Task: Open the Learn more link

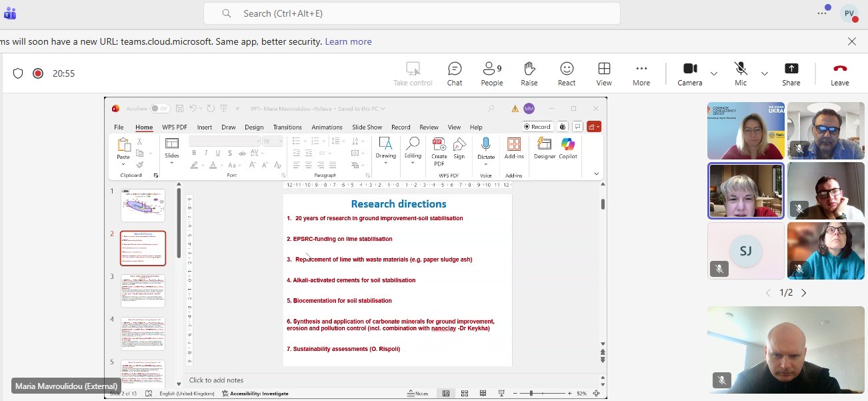Action: [348, 41]
